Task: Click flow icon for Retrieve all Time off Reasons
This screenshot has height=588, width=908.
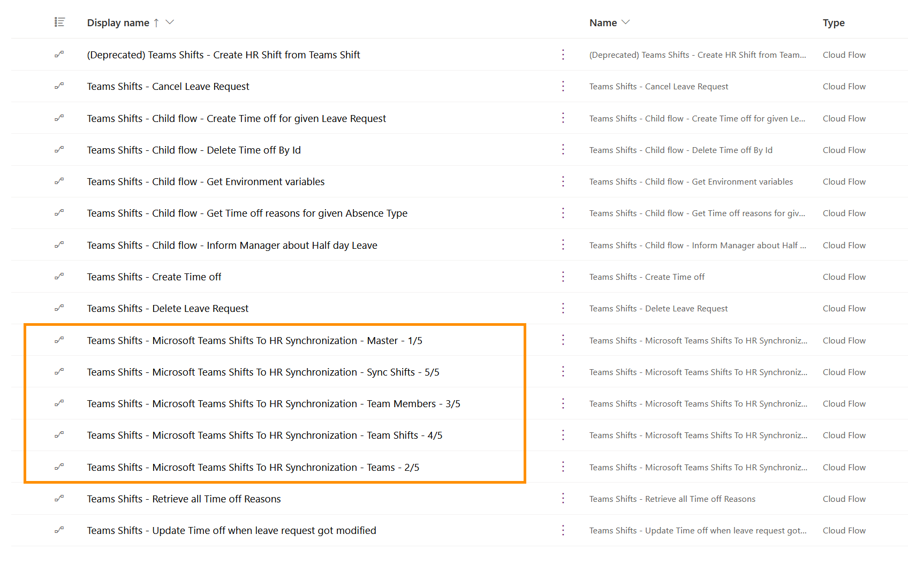Action: click(59, 498)
